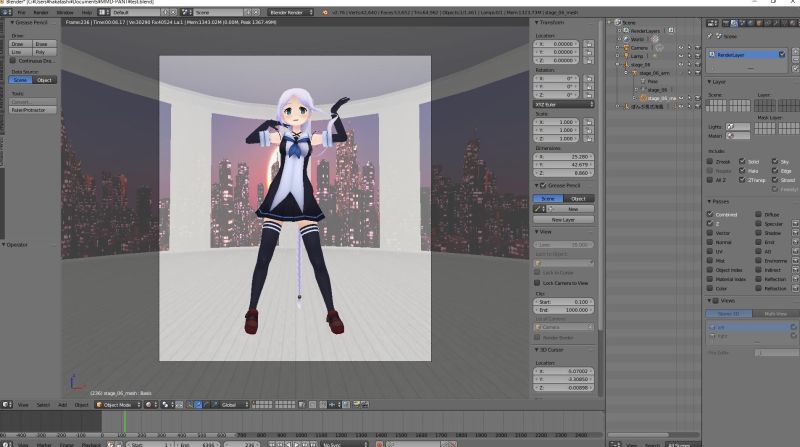Enable the Diffuse pass checkbox
This screenshot has width=800, height=447.
click(x=759, y=214)
